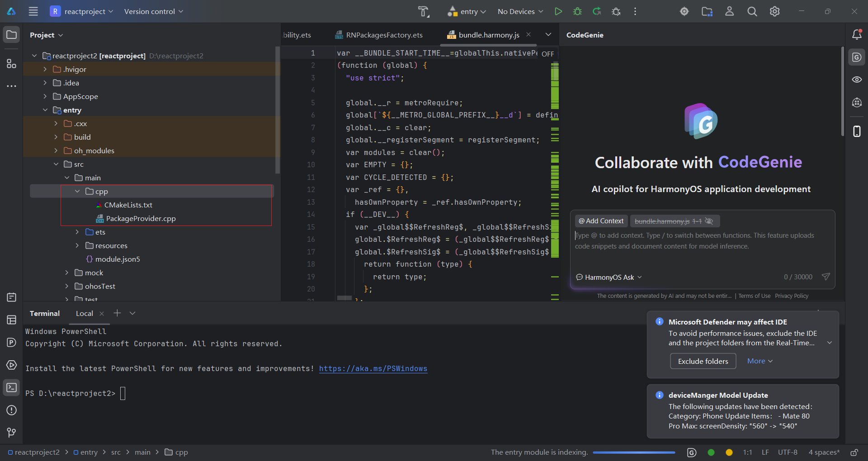Open the Notifications bell

857,34
